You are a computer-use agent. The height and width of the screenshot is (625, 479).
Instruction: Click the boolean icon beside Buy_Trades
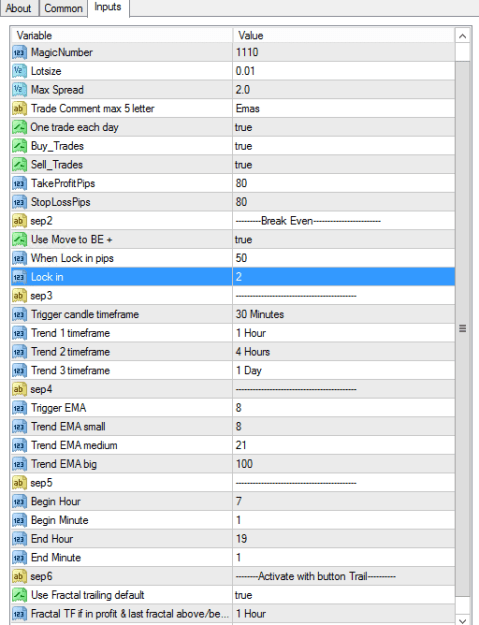tap(19, 146)
